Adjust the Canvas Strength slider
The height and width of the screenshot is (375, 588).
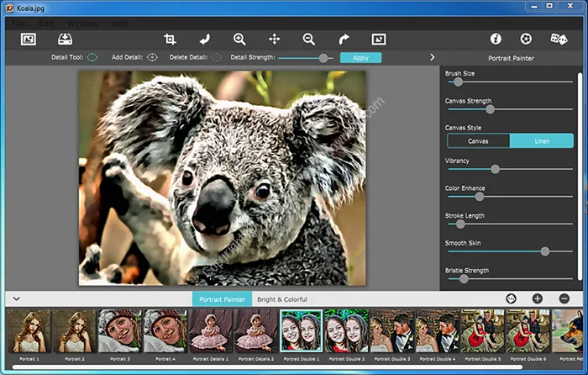tap(490, 109)
